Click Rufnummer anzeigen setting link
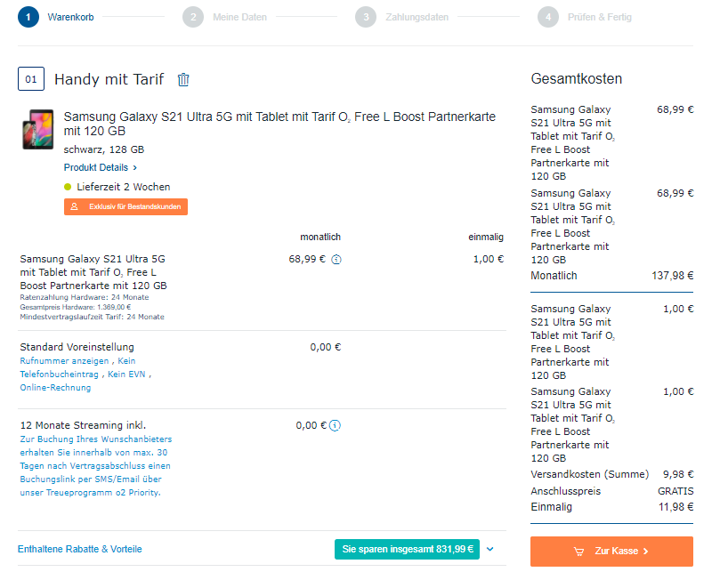 (64, 361)
